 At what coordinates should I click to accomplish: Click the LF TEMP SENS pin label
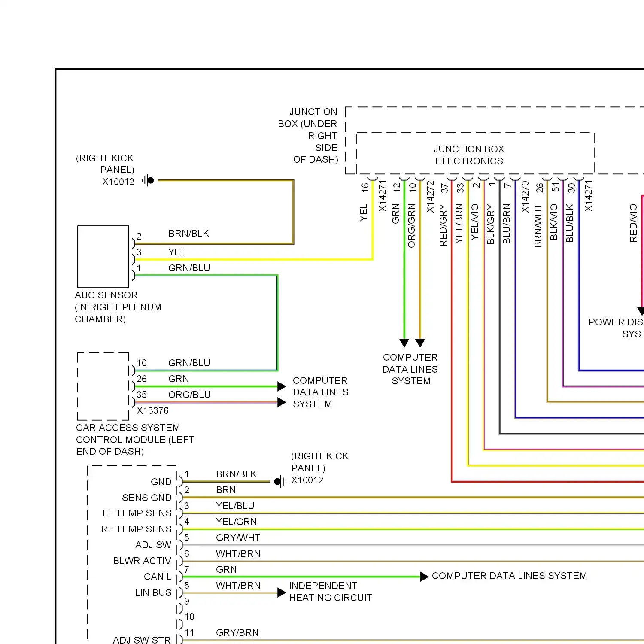tap(137, 513)
